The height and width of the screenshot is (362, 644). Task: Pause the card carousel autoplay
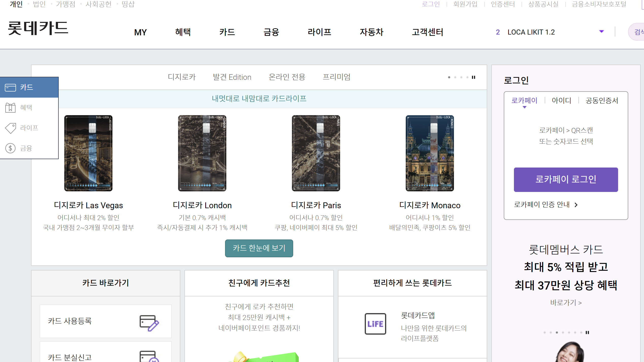pyautogui.click(x=474, y=77)
